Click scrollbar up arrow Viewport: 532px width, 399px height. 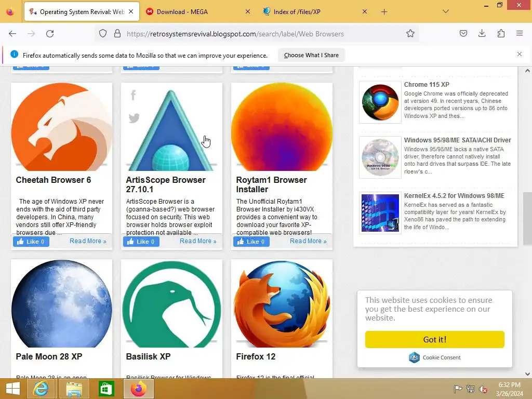527,71
